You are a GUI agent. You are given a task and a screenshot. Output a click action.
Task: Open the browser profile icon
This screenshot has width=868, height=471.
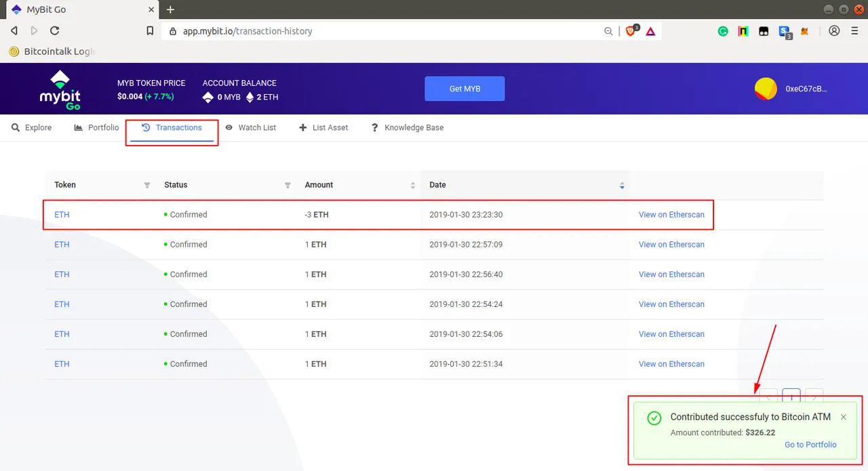click(834, 31)
